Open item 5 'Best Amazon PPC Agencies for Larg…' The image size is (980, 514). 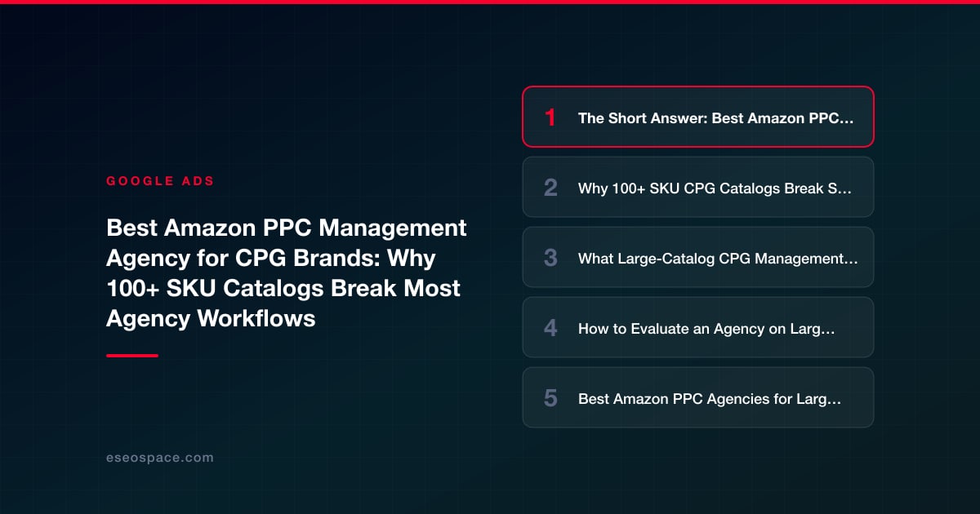click(698, 397)
